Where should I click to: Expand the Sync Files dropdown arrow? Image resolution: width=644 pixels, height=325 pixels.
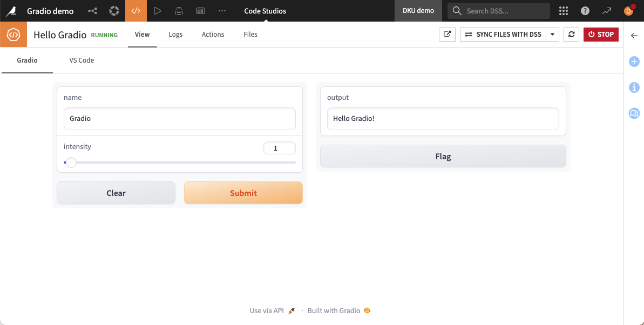coord(552,34)
